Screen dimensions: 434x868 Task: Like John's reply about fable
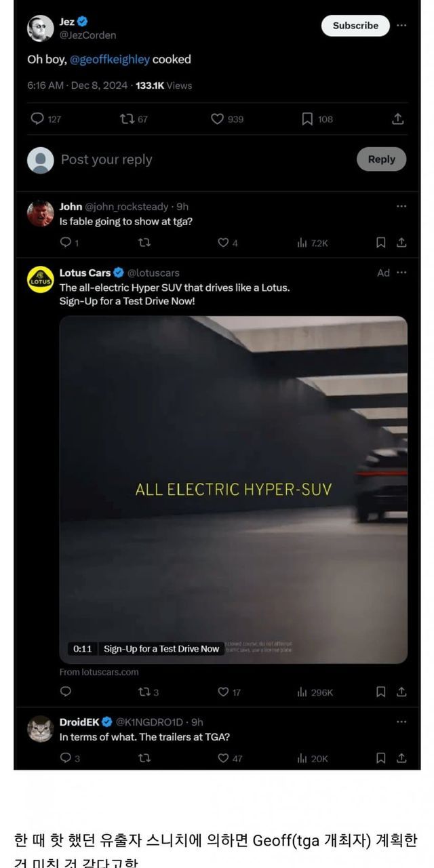tap(222, 242)
